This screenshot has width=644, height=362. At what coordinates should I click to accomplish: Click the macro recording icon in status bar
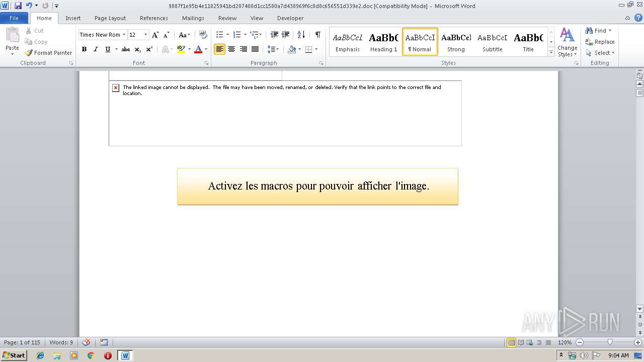(x=104, y=342)
